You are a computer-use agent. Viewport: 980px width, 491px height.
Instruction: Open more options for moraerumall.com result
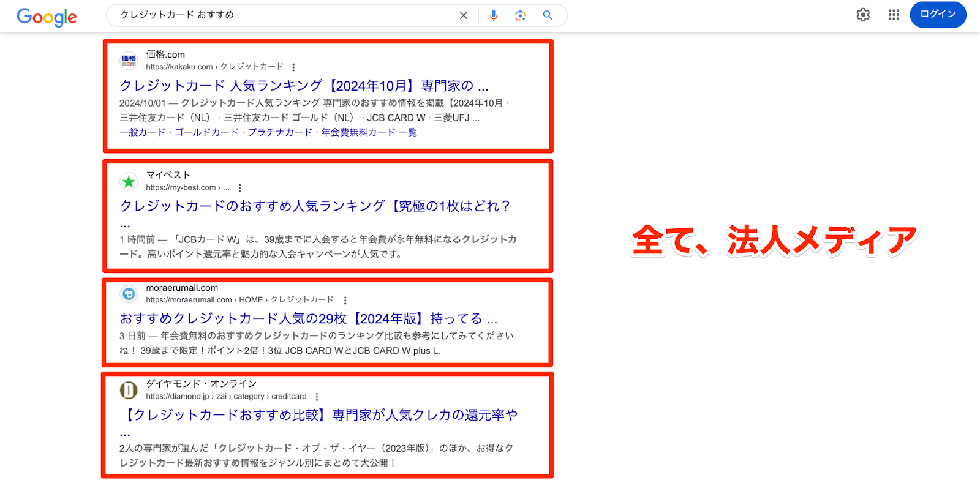(x=345, y=301)
